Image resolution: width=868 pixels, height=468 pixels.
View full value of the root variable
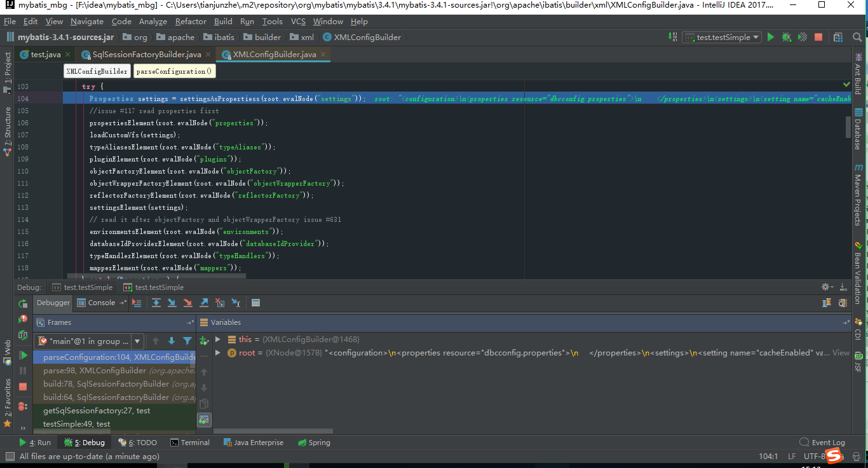841,352
